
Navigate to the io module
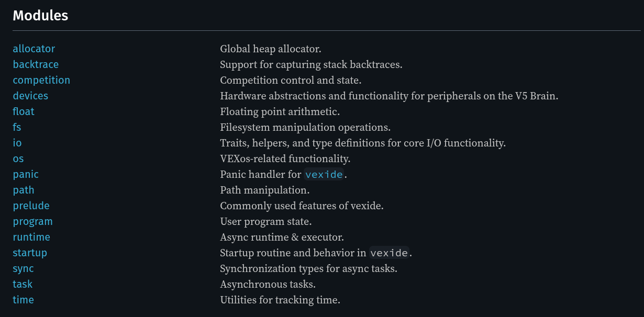tap(17, 143)
